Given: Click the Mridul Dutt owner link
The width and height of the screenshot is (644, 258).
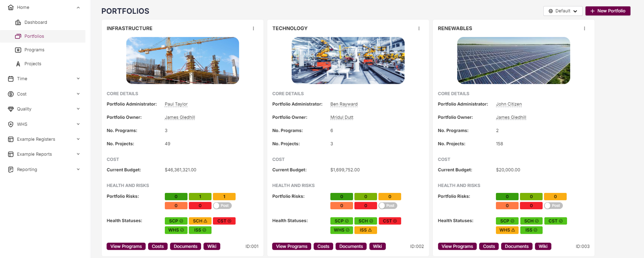Looking at the screenshot, I should click(342, 117).
